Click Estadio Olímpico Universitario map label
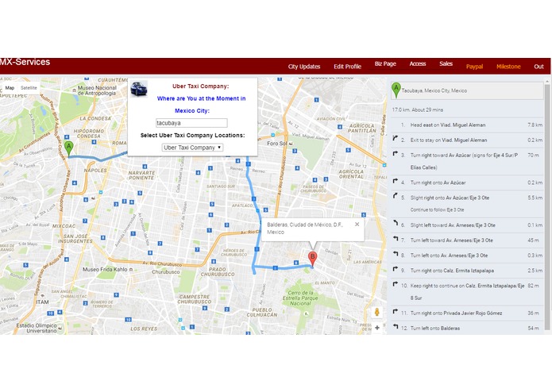The width and height of the screenshot is (552, 392). (37, 328)
